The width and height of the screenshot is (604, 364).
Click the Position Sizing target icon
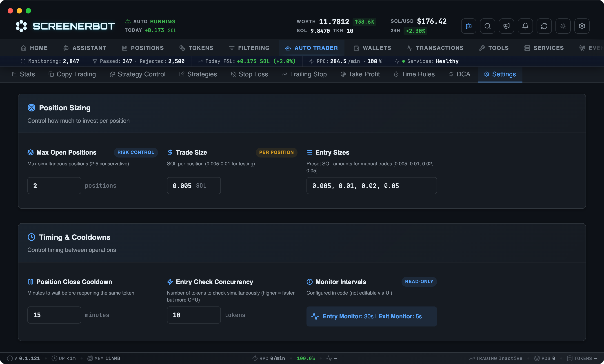[x=31, y=108]
